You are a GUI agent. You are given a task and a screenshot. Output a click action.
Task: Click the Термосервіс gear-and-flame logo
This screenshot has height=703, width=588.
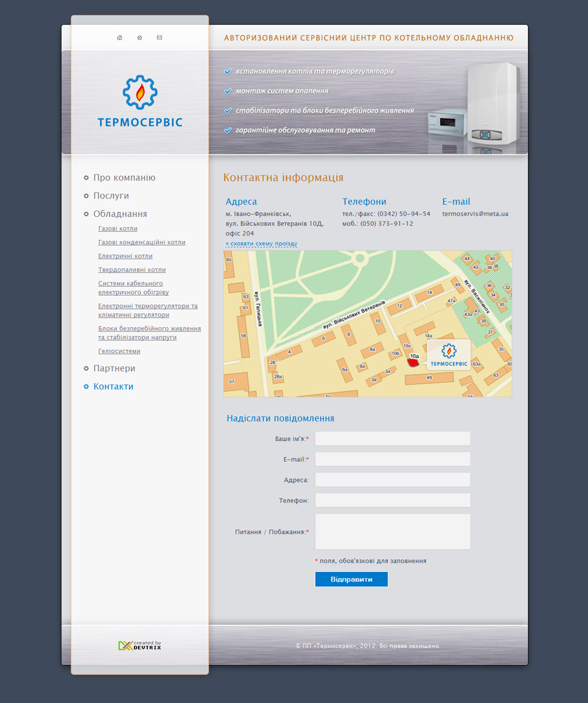[140, 101]
